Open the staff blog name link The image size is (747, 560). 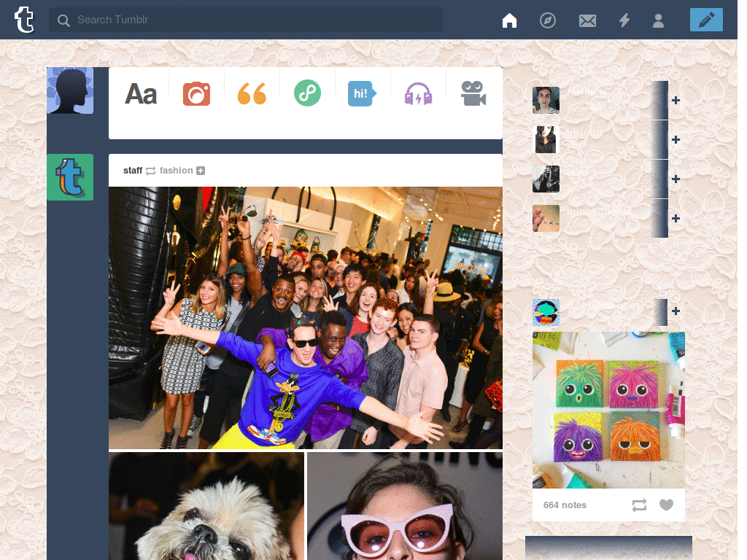[133, 171]
